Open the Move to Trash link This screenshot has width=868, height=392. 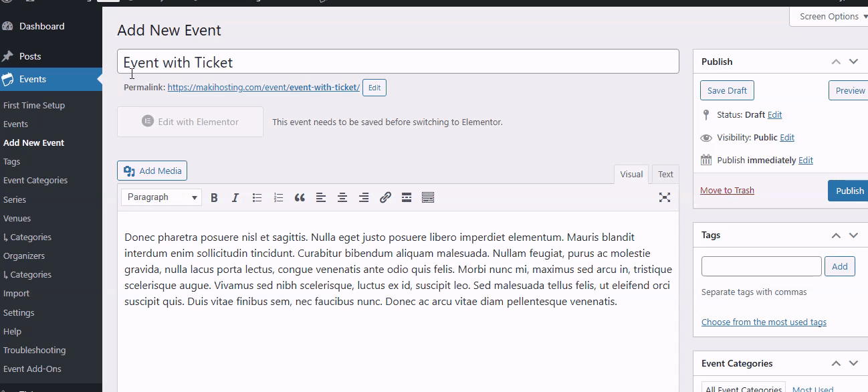727,191
